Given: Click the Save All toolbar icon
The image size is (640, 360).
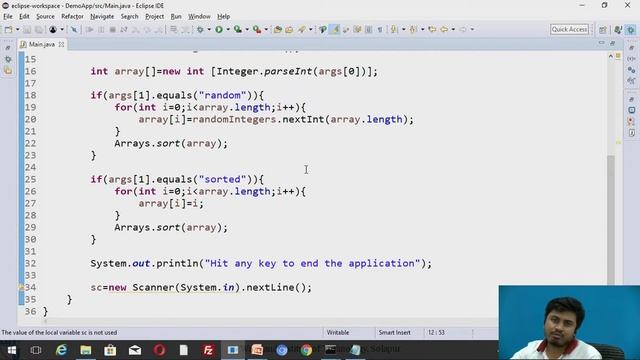Looking at the screenshot, I should [39, 29].
